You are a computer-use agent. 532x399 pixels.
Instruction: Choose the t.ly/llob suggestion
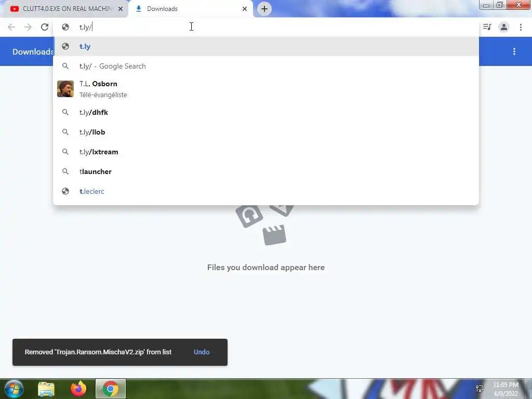[x=266, y=132]
